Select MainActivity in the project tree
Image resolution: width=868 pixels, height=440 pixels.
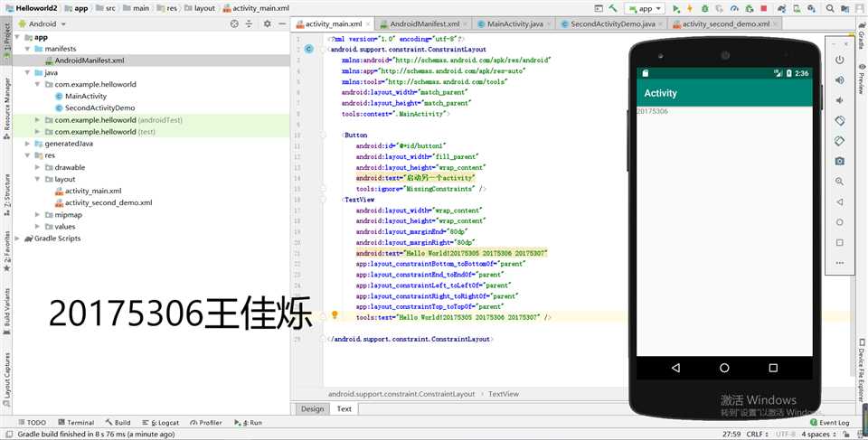[80, 96]
